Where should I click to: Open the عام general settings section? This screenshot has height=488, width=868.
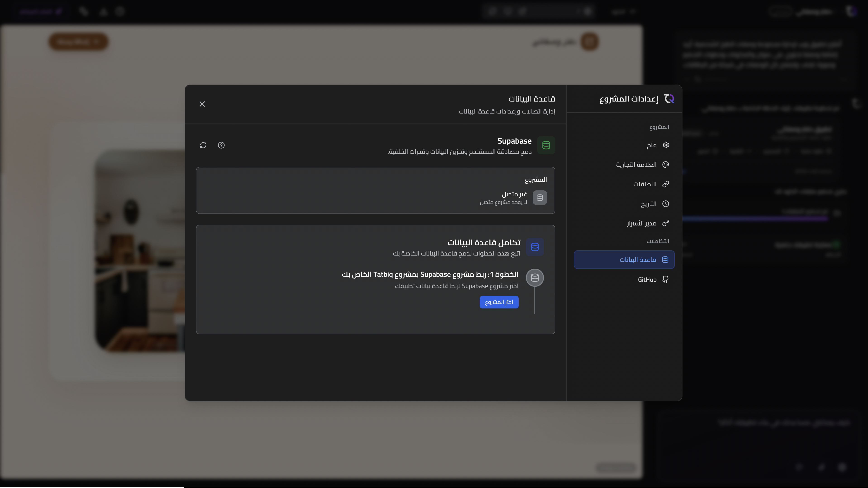tap(624, 145)
